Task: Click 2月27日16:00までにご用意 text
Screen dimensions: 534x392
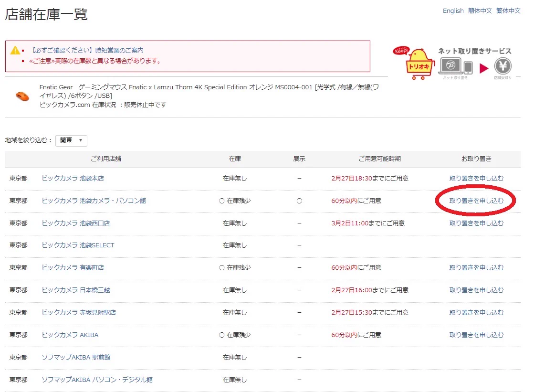Action: click(370, 290)
